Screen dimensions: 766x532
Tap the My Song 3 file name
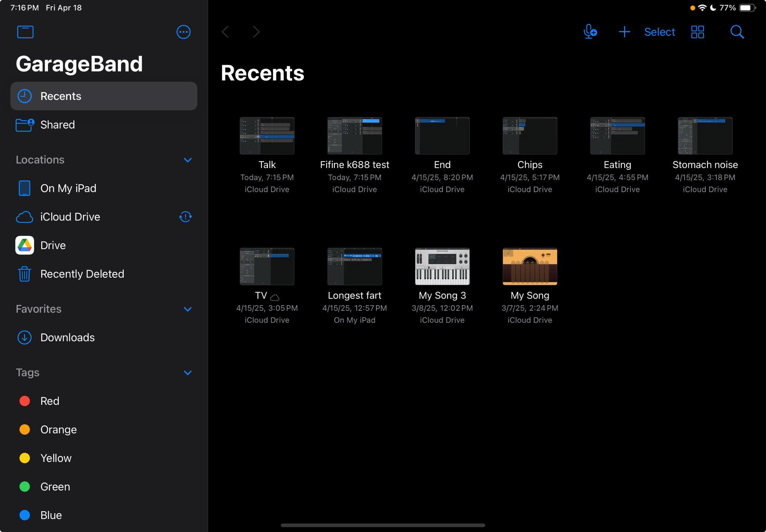pyautogui.click(x=442, y=296)
